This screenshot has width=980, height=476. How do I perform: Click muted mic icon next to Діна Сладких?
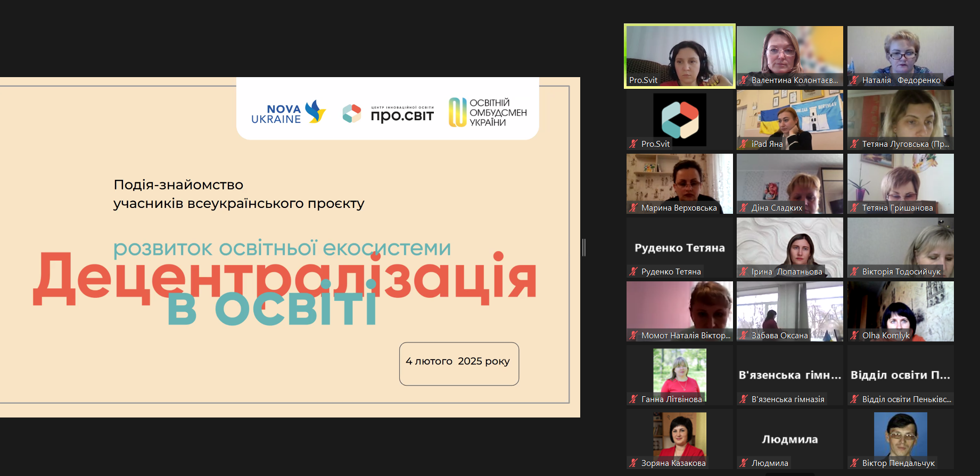coord(744,208)
